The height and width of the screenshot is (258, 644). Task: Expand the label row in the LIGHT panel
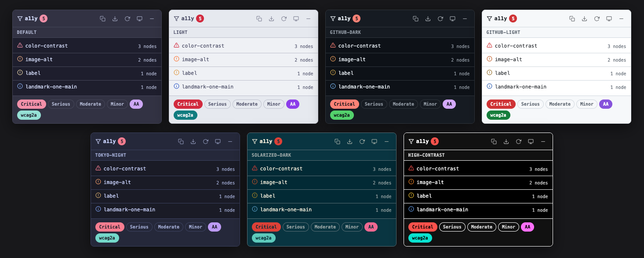[244, 73]
